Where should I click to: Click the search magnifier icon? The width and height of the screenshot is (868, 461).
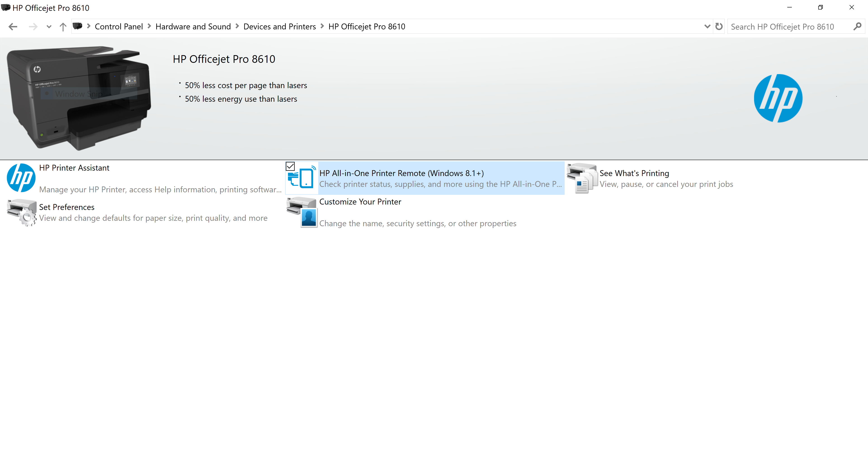click(x=858, y=26)
